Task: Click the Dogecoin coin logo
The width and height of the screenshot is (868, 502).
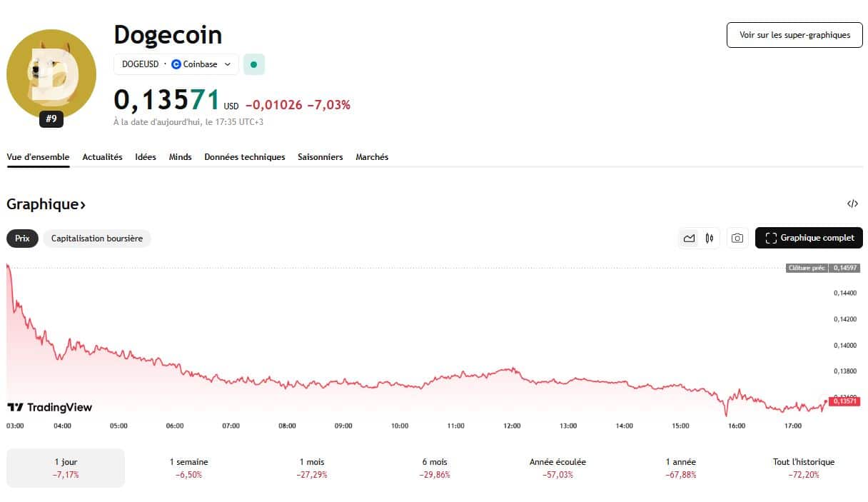Action: click(x=51, y=74)
